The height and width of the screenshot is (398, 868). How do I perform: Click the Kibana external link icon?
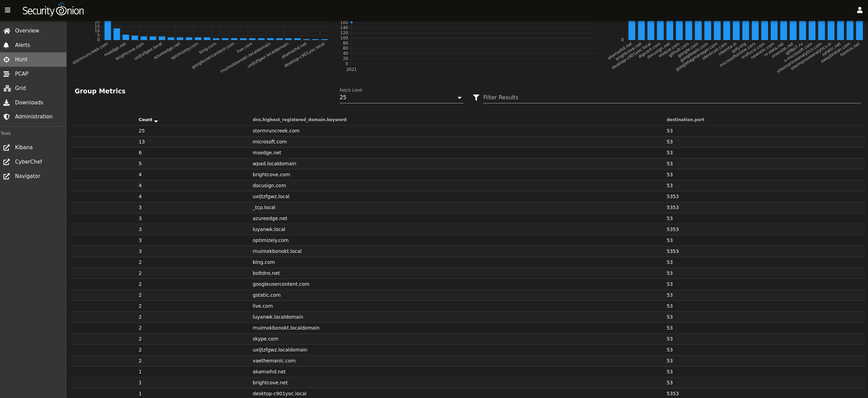[7, 147]
